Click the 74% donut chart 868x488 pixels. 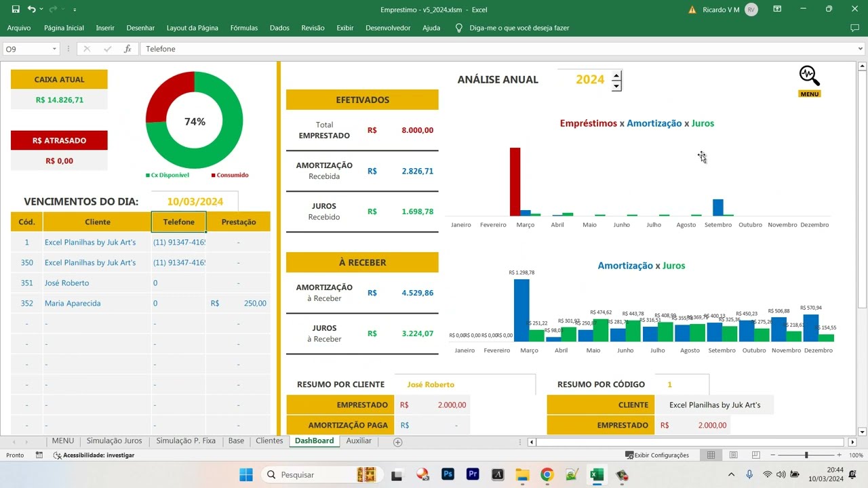point(195,121)
